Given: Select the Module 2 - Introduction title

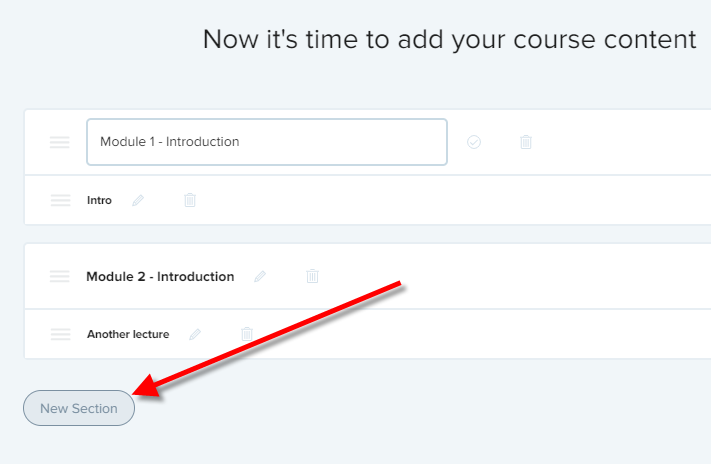Looking at the screenshot, I should [160, 276].
